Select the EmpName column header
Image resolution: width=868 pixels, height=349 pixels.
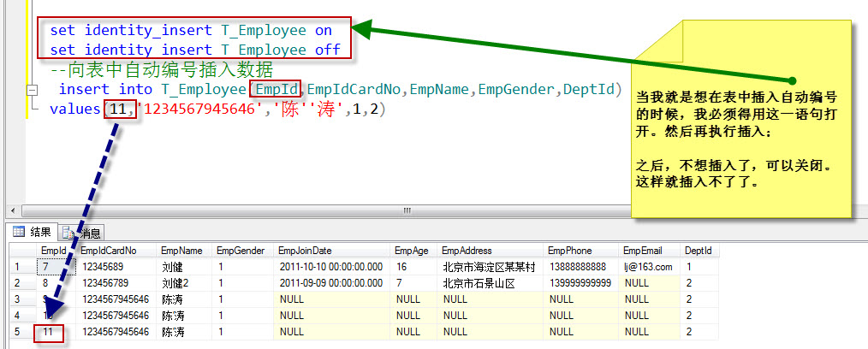pyautogui.click(x=184, y=251)
